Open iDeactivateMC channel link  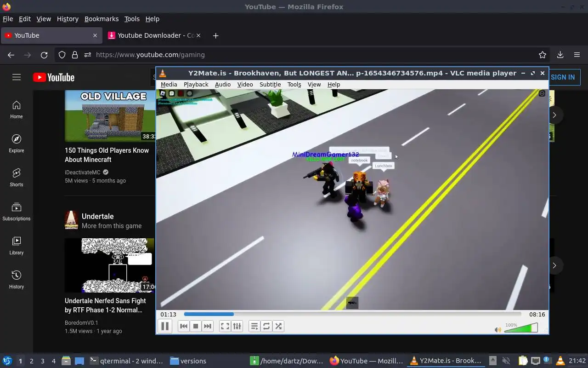pos(82,172)
